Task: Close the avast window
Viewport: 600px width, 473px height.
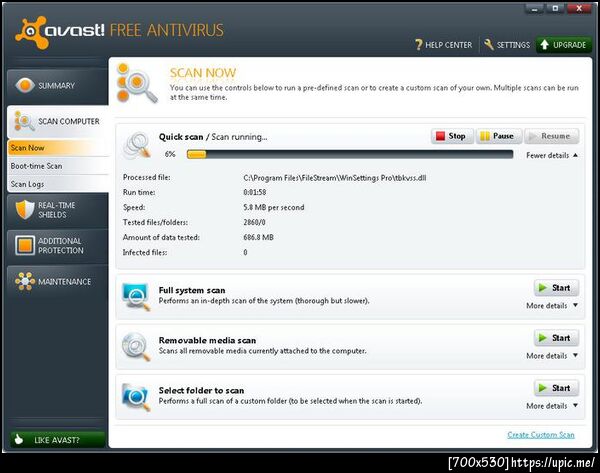Action: coord(579,8)
